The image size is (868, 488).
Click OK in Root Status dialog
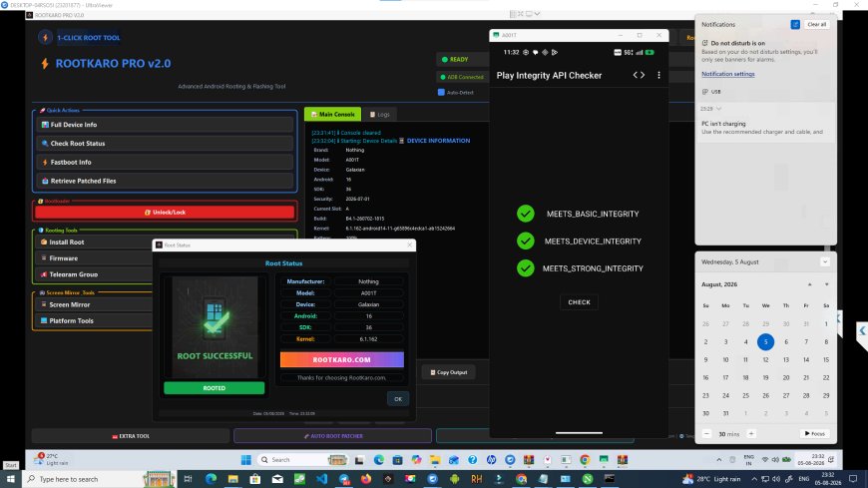tap(398, 399)
